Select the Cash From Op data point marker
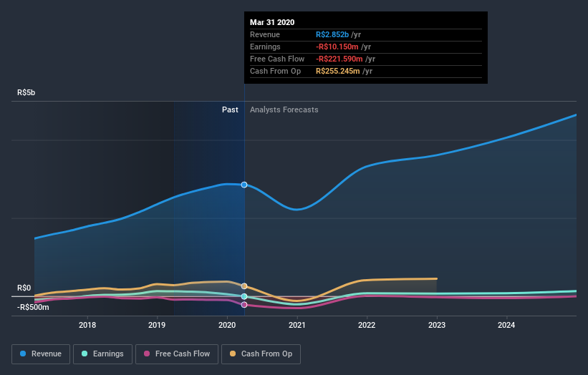Image resolution: width=588 pixels, height=375 pixels. 244,286
